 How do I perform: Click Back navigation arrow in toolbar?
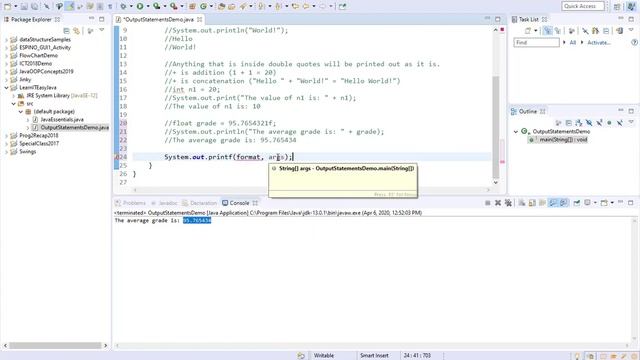click(x=306, y=6)
